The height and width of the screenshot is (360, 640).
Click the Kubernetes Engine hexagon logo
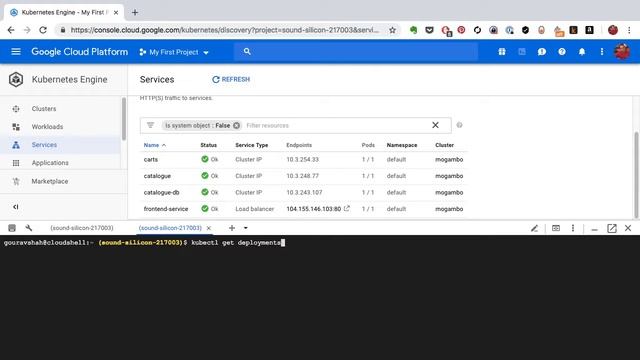tap(16, 80)
